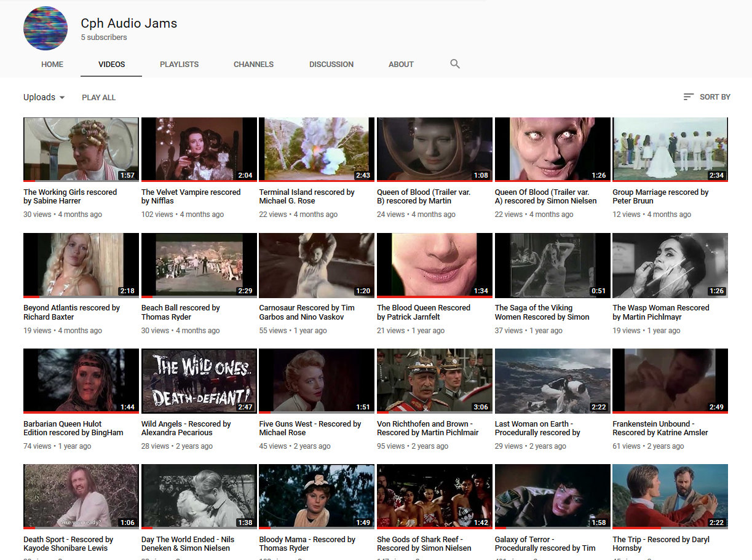Open Queen Of Blood var. A thumbnail
The height and width of the screenshot is (560, 752).
[553, 149]
